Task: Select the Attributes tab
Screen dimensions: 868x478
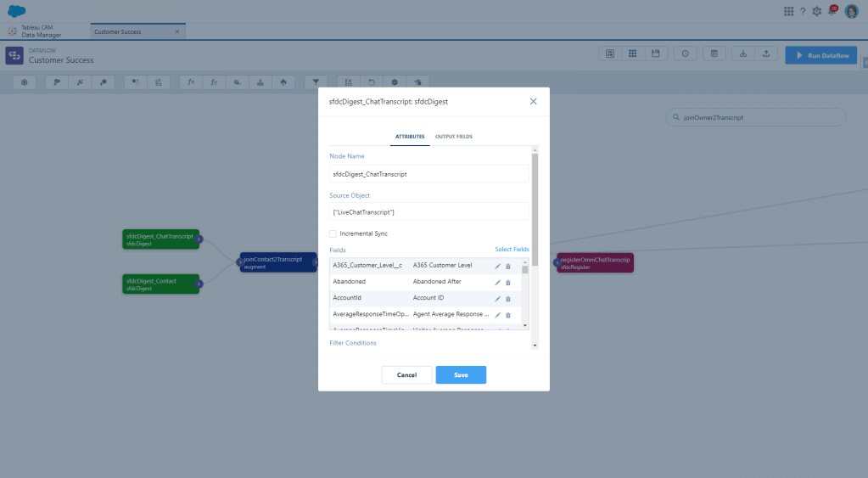Action: [410, 137]
